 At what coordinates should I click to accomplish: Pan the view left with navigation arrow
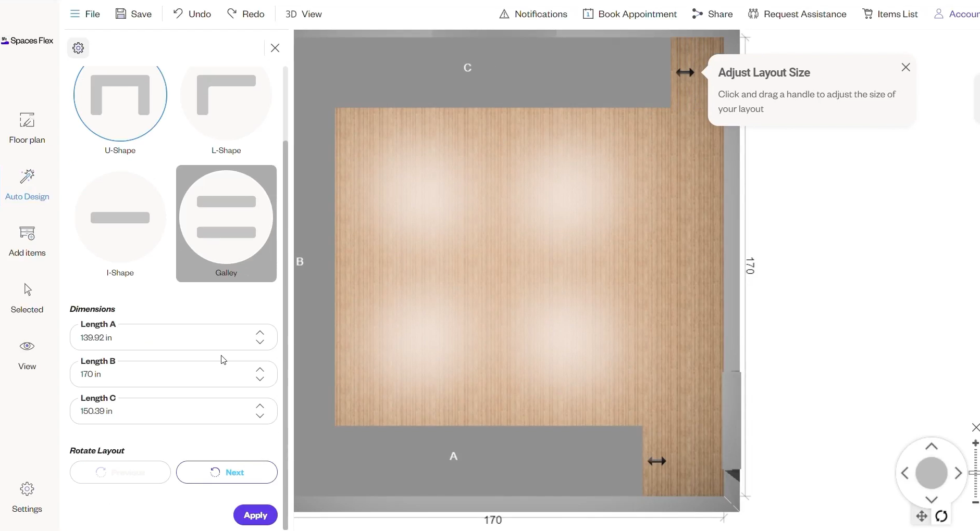click(905, 473)
